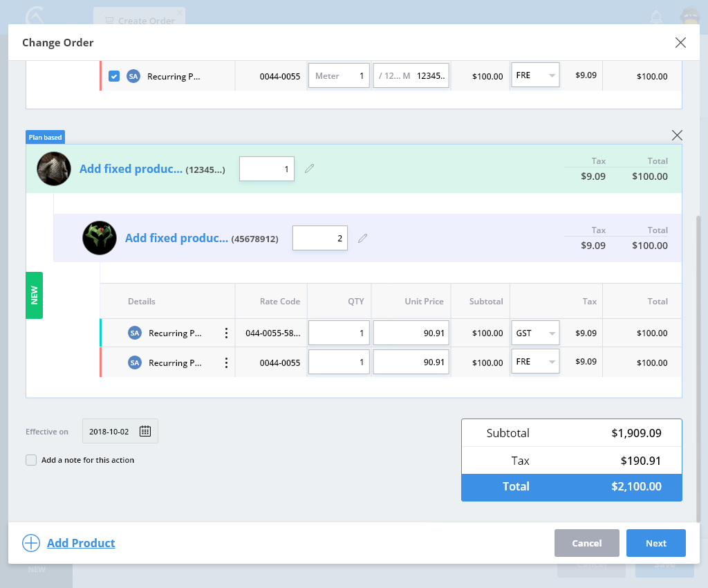The width and height of the screenshot is (708, 588).
Task: Uncheck the checked box on top Recurring row
Action: pyautogui.click(x=114, y=76)
